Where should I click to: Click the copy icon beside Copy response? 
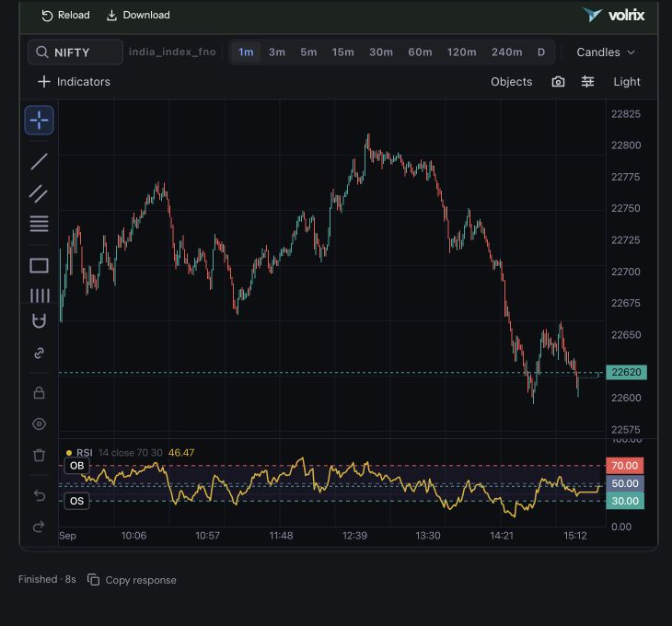coord(93,580)
